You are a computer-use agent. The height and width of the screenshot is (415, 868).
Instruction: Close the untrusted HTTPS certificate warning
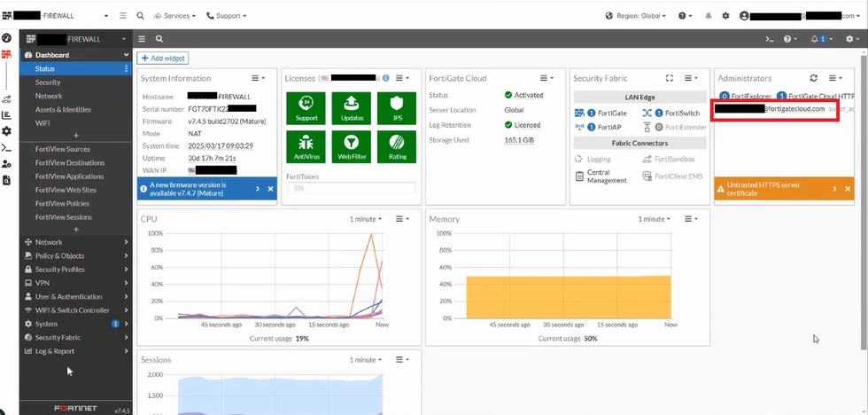click(x=848, y=189)
